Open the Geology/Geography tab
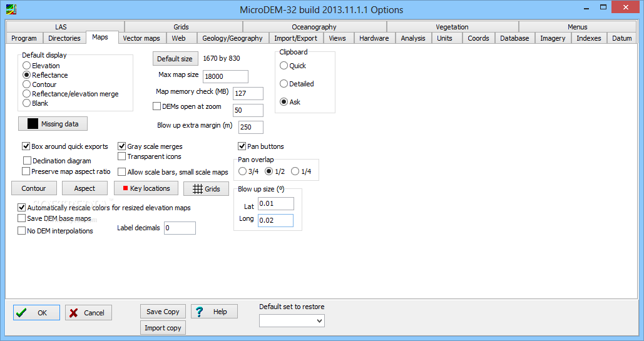This screenshot has width=644, height=341. coord(232,38)
